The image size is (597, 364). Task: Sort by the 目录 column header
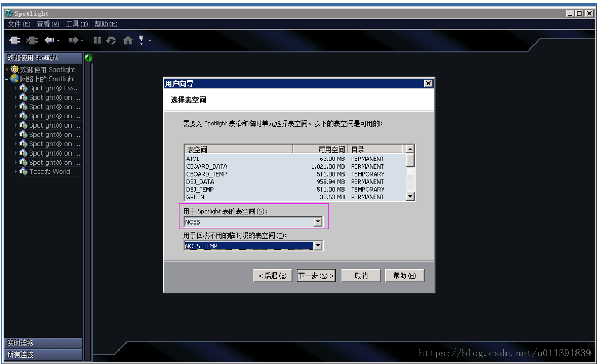click(375, 149)
